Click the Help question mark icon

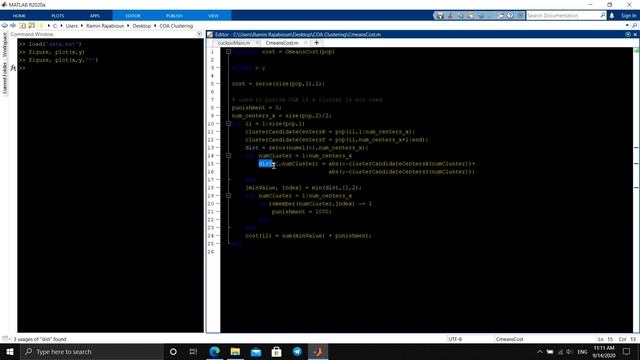pyautogui.click(x=510, y=16)
